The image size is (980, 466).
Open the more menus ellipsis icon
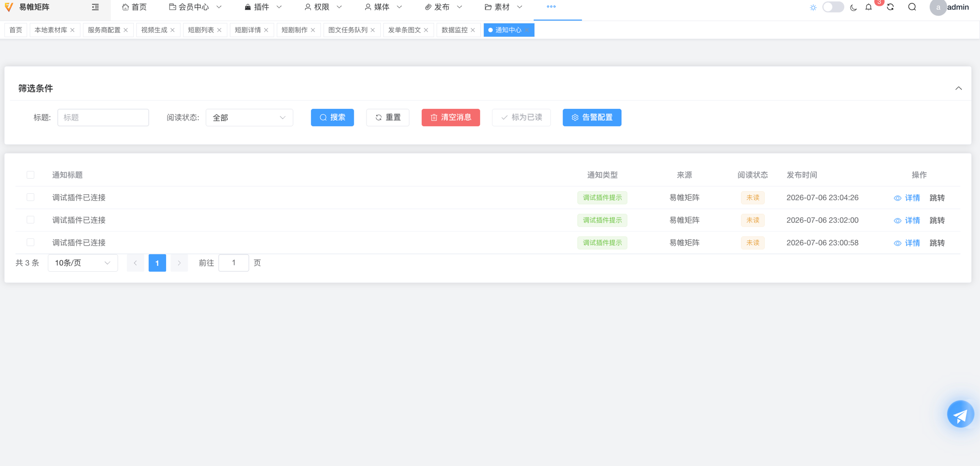pos(551,7)
